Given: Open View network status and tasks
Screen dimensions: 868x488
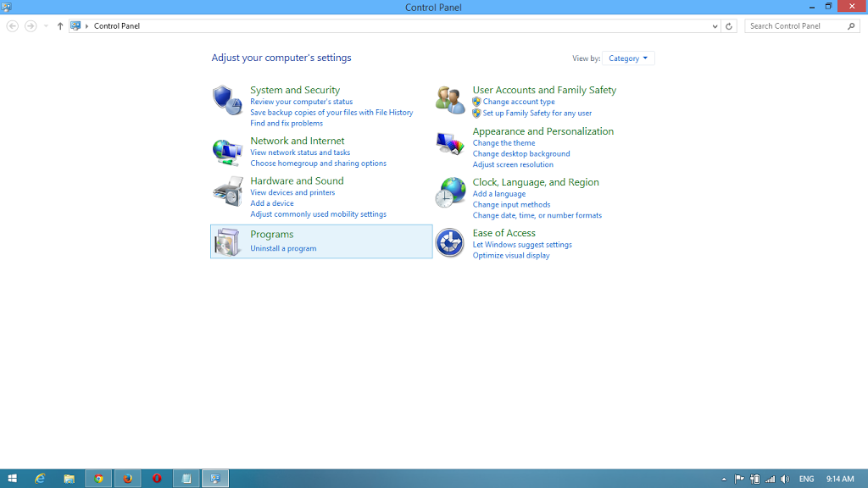Looking at the screenshot, I should 300,152.
